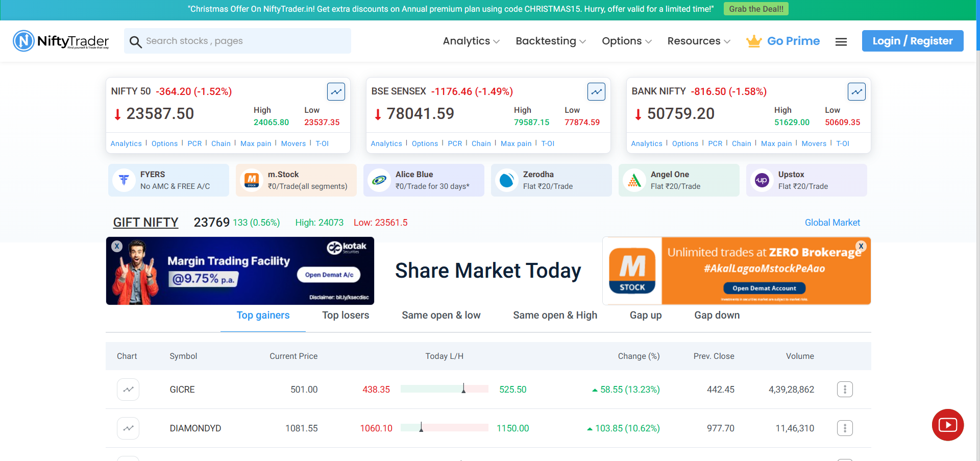Click the Alice Blue broker logo
Image resolution: width=980 pixels, height=461 pixels.
click(379, 180)
